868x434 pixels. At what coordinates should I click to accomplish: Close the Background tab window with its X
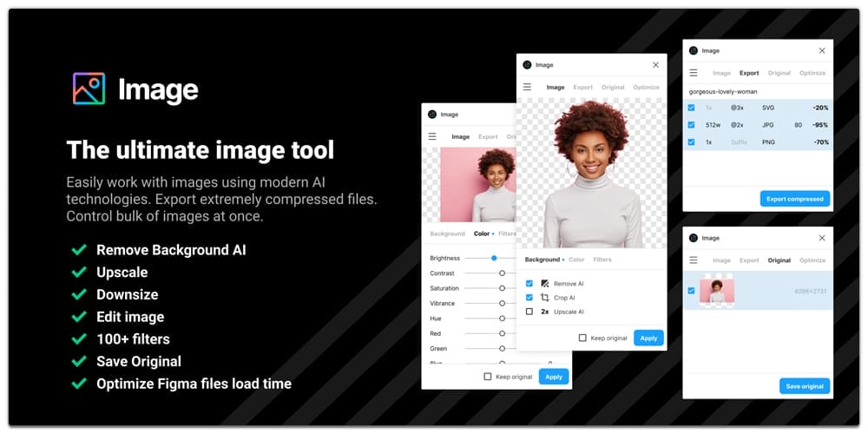656,65
